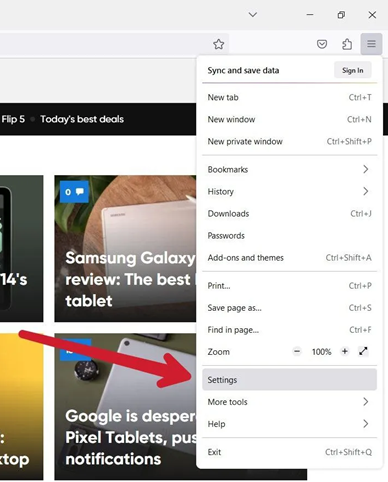Viewport: 388px width, 482px height.
Task: Expand the More tools submenu
Action: click(289, 402)
